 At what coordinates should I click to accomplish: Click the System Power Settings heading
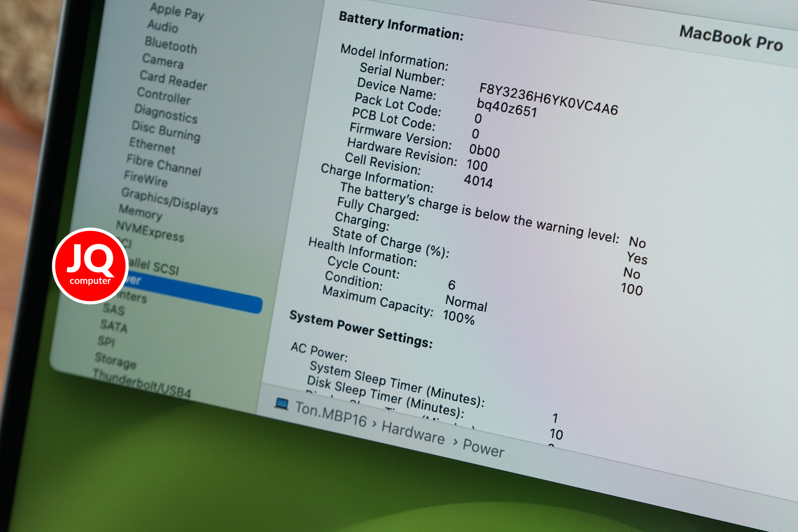pos(361,329)
